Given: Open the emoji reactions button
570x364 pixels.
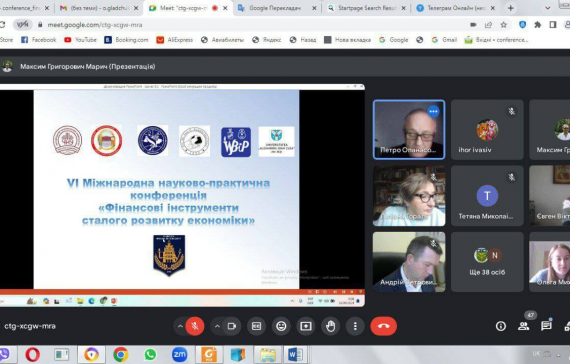Looking at the screenshot, I should 281,326.
